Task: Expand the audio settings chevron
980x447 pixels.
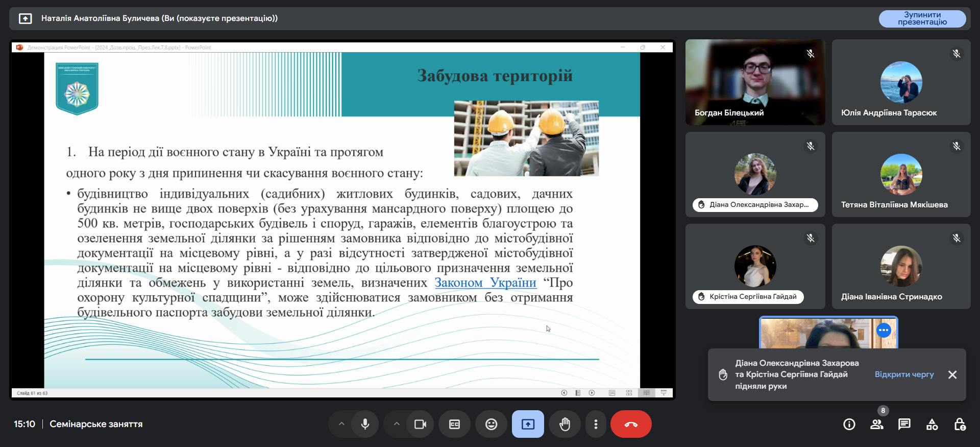Action: click(341, 424)
